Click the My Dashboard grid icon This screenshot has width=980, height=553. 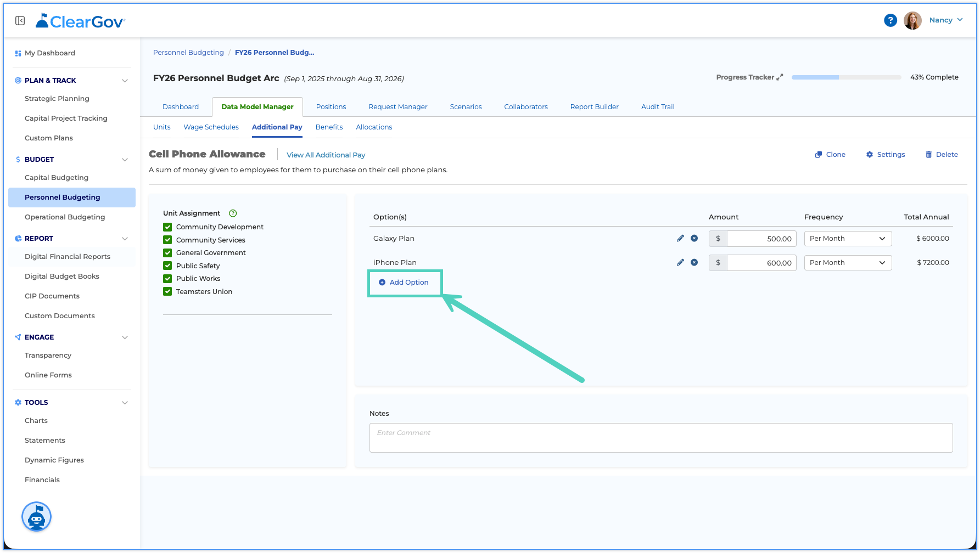18,53
